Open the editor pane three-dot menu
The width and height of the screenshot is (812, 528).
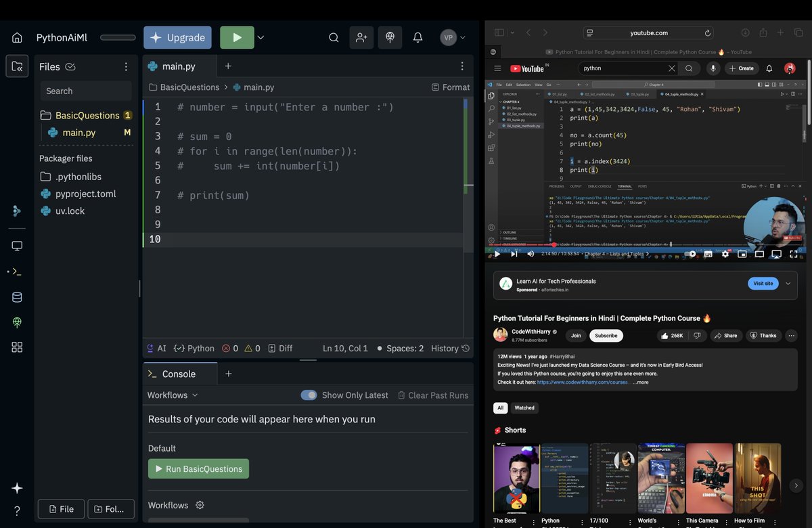coord(463,66)
